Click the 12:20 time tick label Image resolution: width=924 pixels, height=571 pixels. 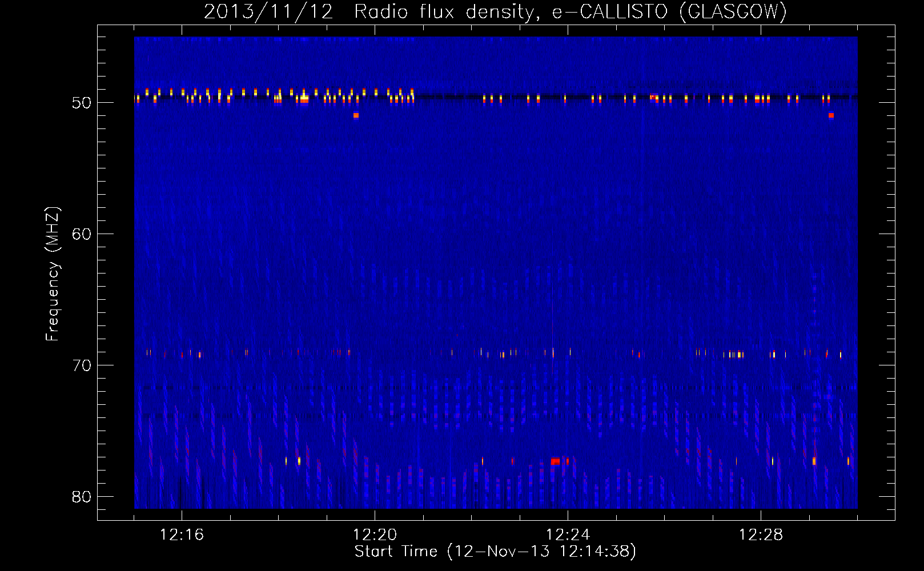coord(375,535)
